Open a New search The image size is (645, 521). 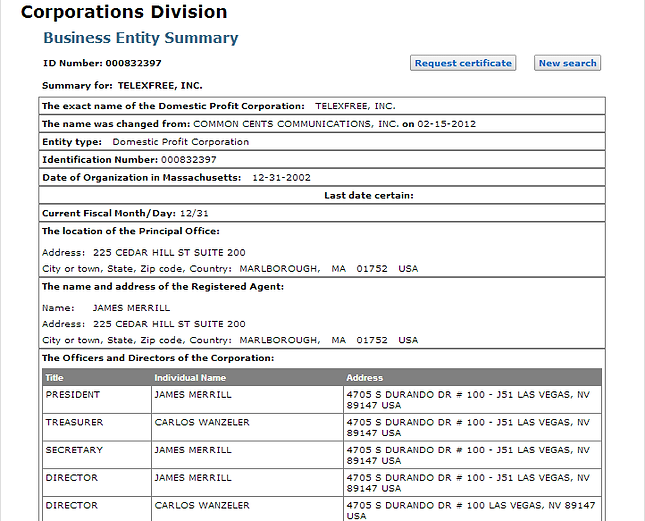567,63
